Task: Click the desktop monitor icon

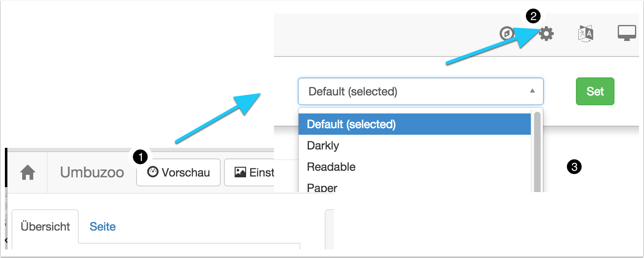Action: click(627, 33)
